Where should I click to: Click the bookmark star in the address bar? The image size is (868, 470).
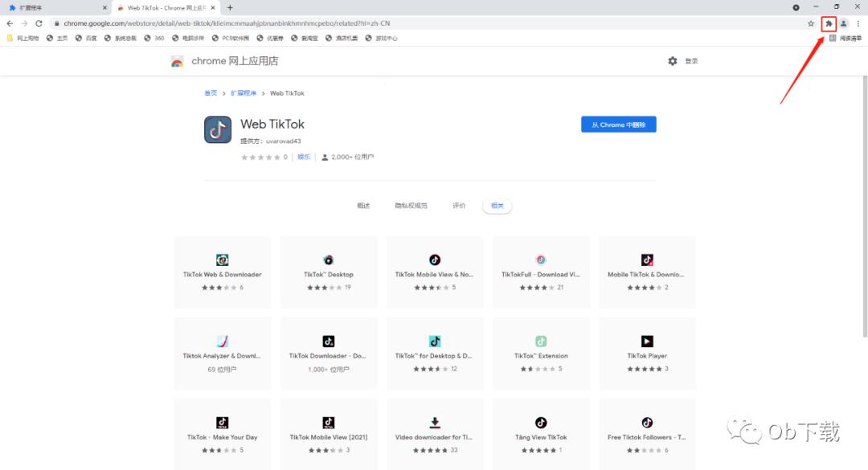tap(810, 23)
